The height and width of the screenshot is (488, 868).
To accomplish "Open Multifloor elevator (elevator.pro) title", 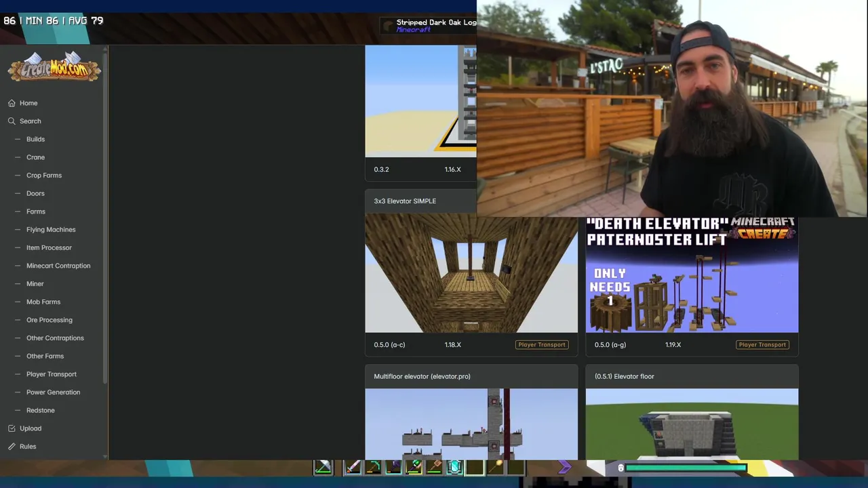I will [x=422, y=376].
